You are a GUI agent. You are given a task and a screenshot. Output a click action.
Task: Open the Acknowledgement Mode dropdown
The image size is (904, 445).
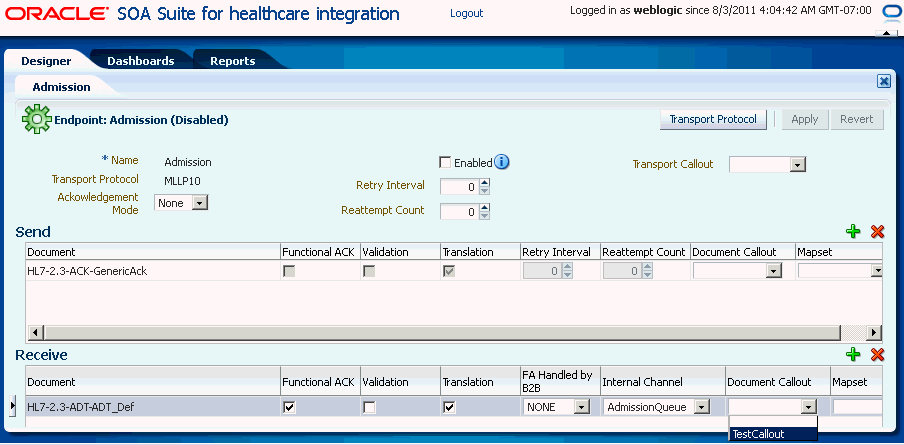[199, 203]
